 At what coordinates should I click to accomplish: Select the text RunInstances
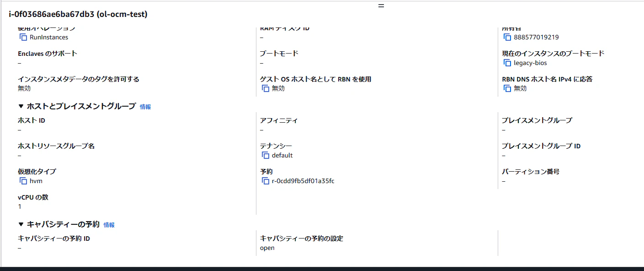(49, 37)
